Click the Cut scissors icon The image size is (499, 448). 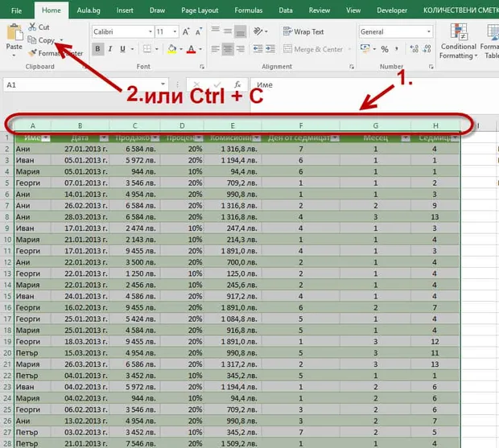click(32, 27)
